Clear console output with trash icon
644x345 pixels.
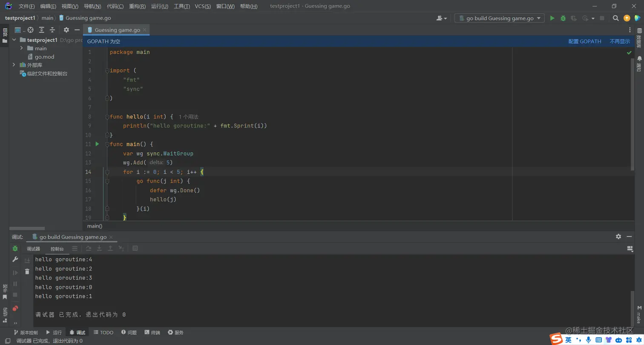pos(27,271)
